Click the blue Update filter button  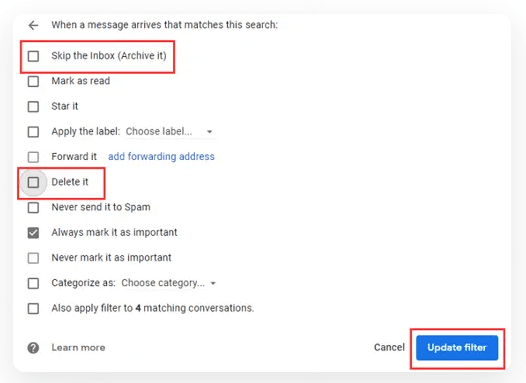tap(457, 348)
